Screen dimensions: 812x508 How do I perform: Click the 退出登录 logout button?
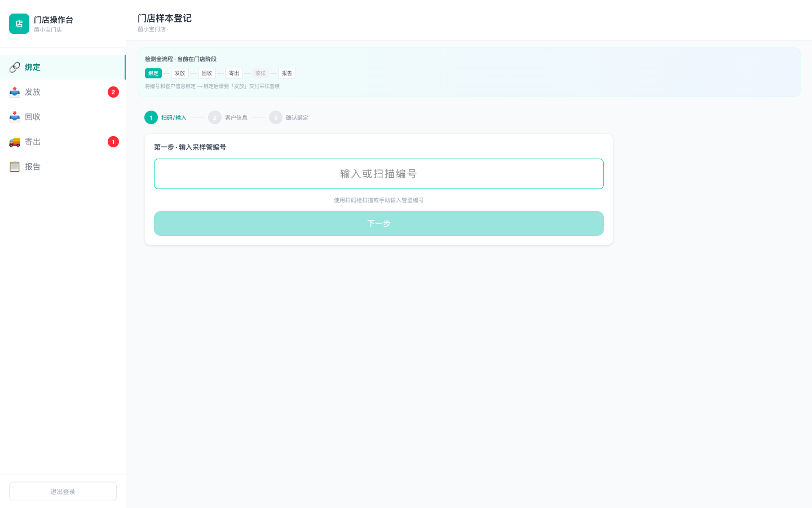pyautogui.click(x=63, y=492)
